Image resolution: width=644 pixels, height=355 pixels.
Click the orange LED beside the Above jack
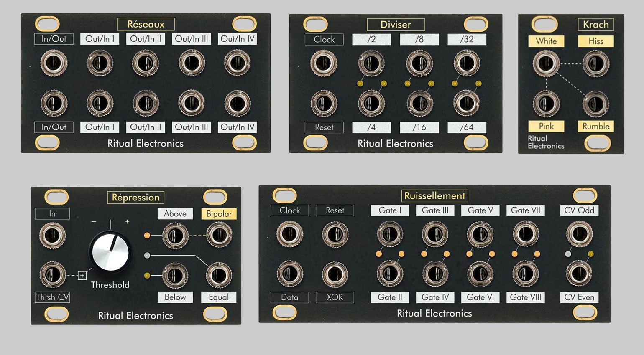tap(147, 236)
